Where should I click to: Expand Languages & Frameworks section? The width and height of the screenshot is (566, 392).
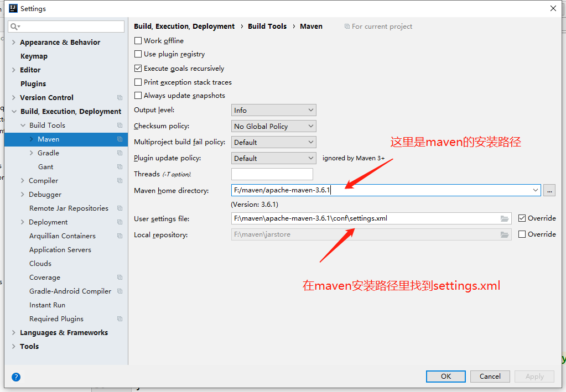click(x=14, y=332)
